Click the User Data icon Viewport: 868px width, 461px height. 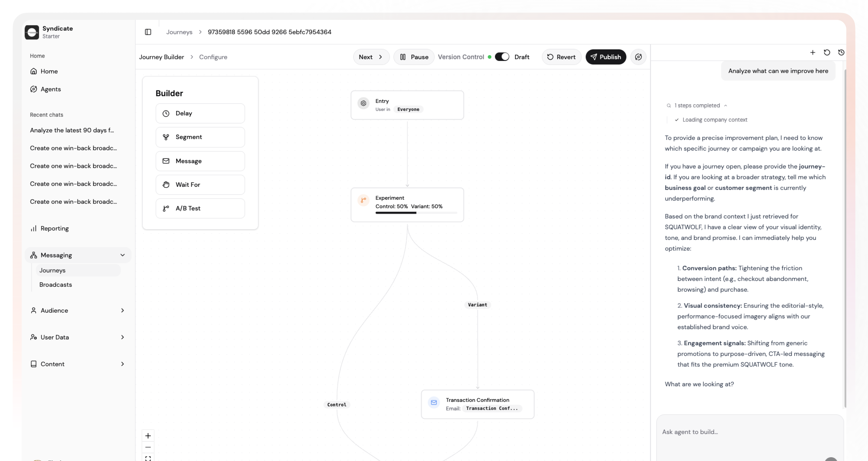(34, 337)
